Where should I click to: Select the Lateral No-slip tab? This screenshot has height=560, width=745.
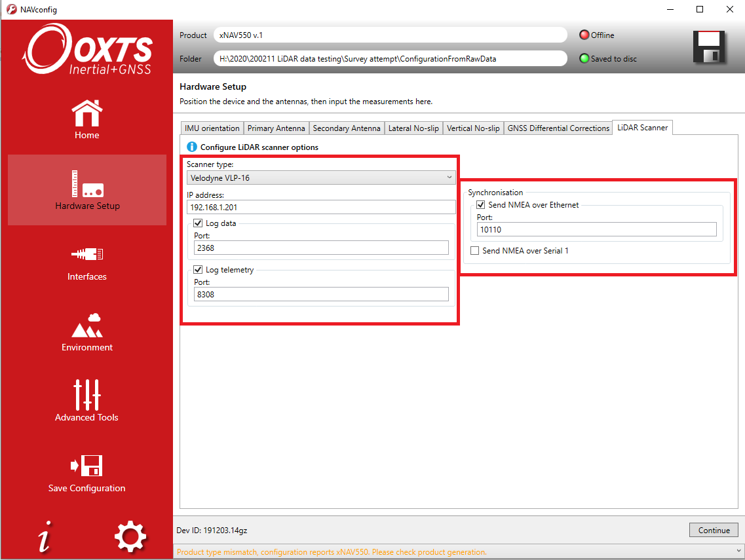point(413,128)
